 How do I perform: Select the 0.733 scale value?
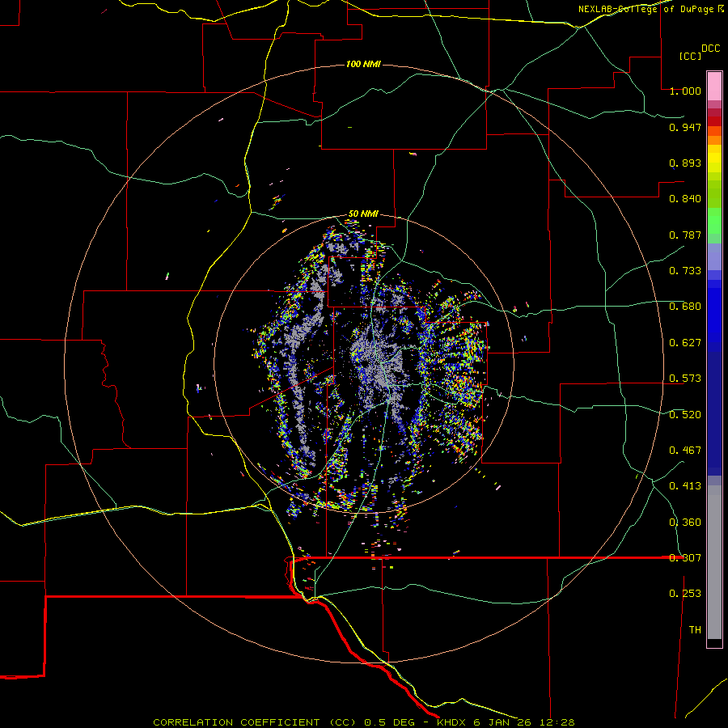(685, 271)
